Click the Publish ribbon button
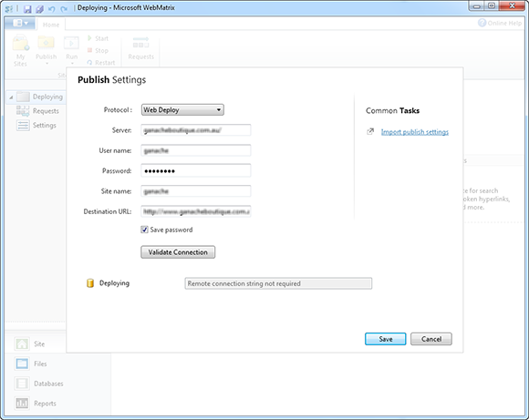This screenshot has height=420, width=529. pyautogui.click(x=47, y=50)
